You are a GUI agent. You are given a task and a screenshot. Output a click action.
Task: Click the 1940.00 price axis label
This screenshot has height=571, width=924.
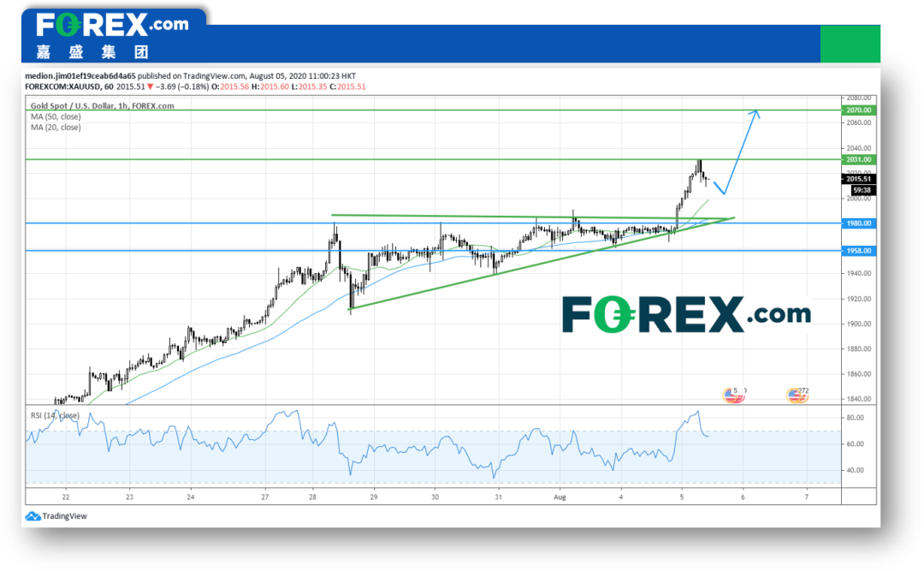(x=859, y=273)
